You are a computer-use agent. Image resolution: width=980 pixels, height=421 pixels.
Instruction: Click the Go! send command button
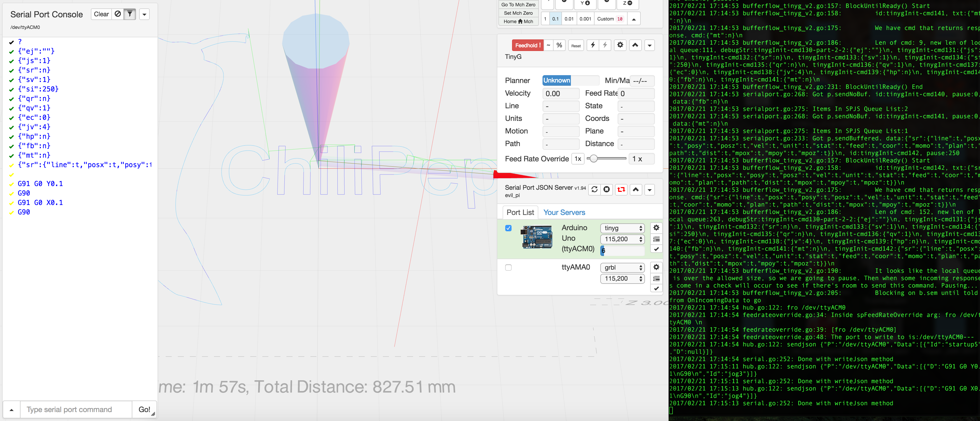pyautogui.click(x=144, y=410)
